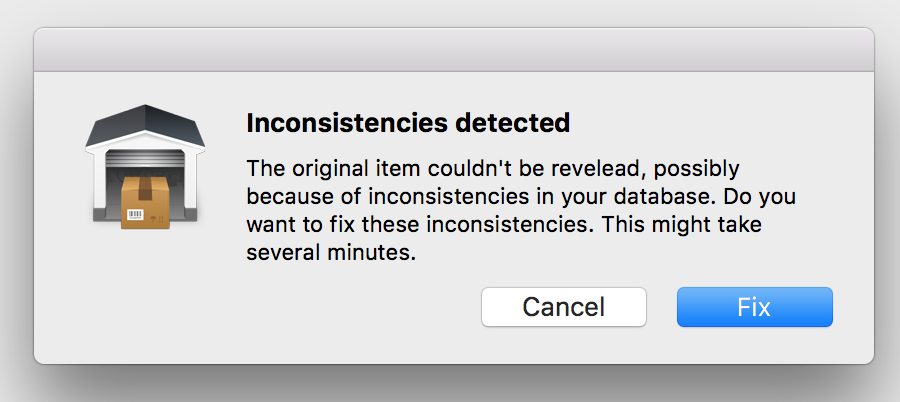This screenshot has width=900, height=402.
Task: Click the "several minutes." text line
Action: tap(331, 252)
